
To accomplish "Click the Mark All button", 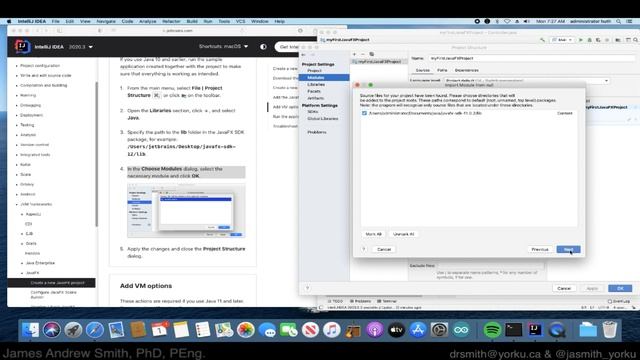I will click(373, 234).
